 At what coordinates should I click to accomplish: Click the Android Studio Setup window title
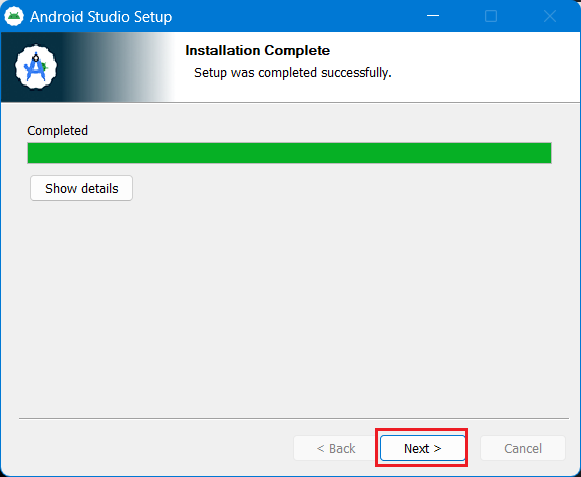point(101,17)
